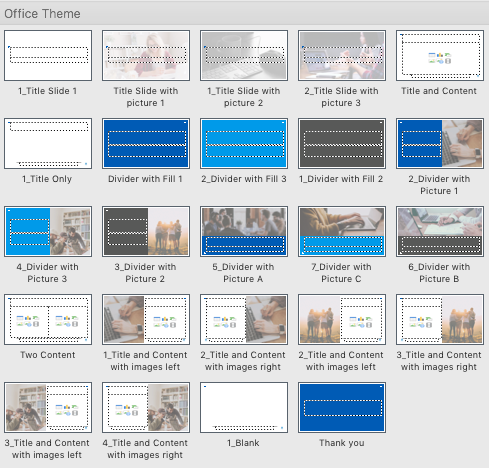Select 2_Title and Content with images right

pos(244,319)
